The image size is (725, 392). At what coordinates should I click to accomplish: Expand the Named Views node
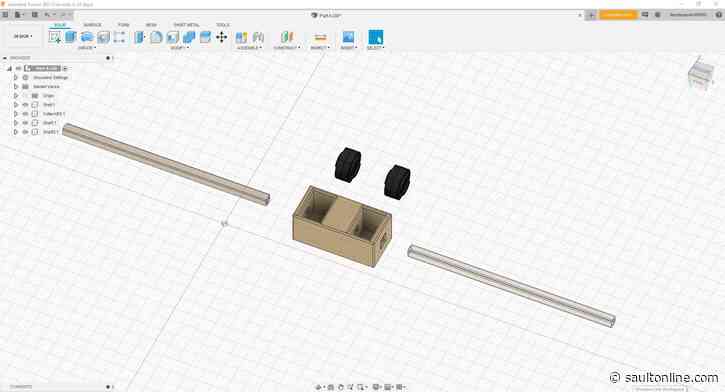click(x=16, y=86)
